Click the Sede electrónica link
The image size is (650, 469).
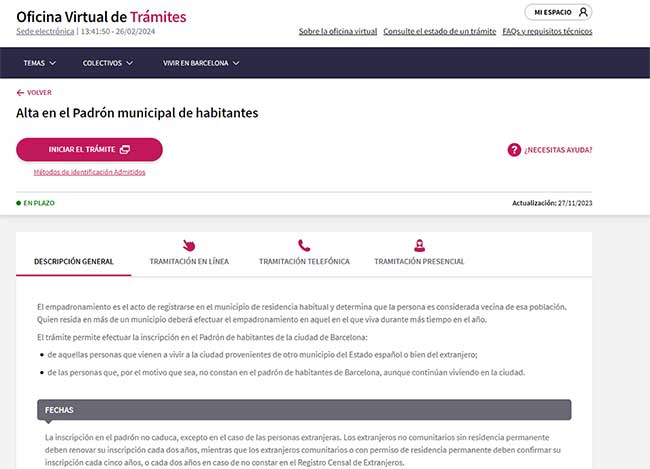pos(44,31)
